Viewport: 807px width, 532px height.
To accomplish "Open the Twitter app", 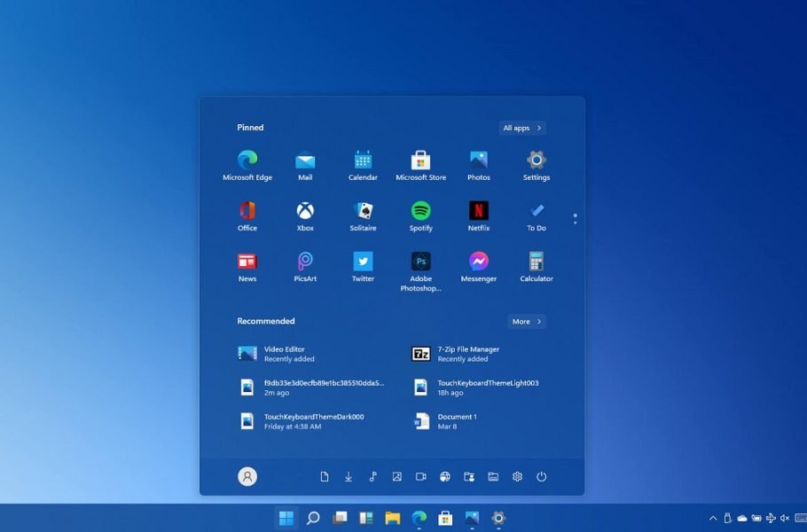I will [x=363, y=267].
